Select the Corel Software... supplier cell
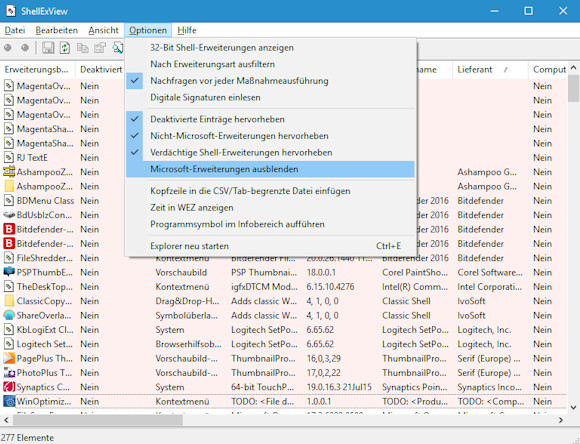Viewport: 580px width, 444px height. pos(490,272)
